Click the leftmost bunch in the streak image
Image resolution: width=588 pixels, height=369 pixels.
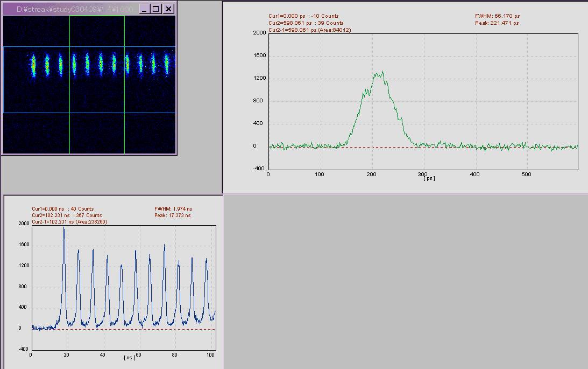(x=33, y=65)
